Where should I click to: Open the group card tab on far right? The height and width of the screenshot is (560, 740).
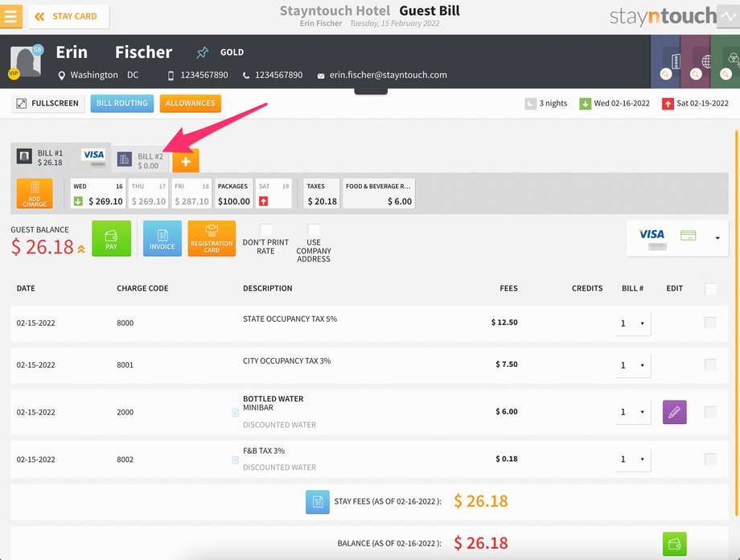pos(726,61)
